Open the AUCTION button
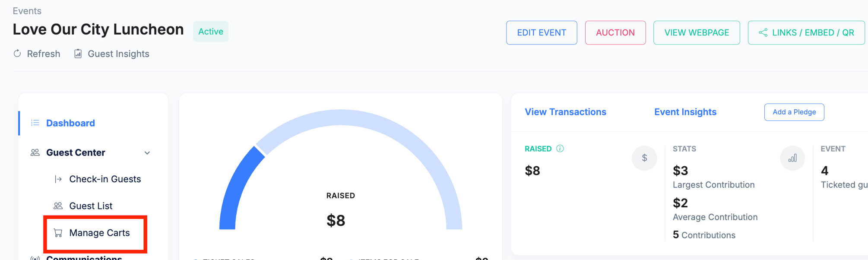868x260 pixels. pyautogui.click(x=615, y=33)
